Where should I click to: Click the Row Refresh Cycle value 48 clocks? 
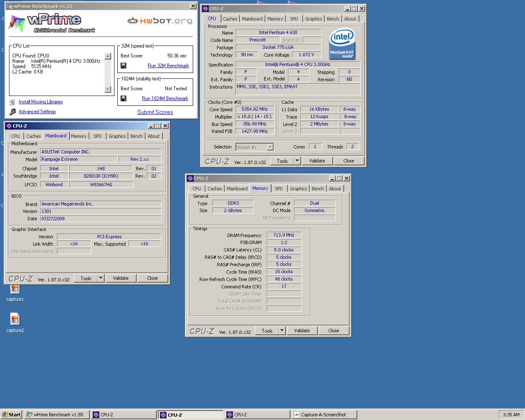coord(284,279)
